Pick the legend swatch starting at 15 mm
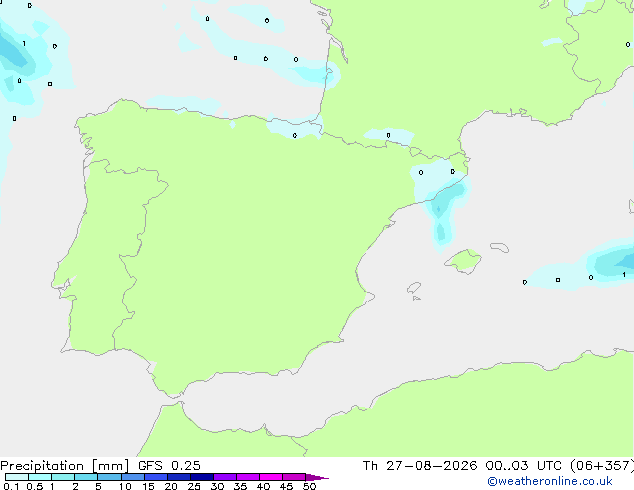The height and width of the screenshot is (490, 634). click(156, 477)
